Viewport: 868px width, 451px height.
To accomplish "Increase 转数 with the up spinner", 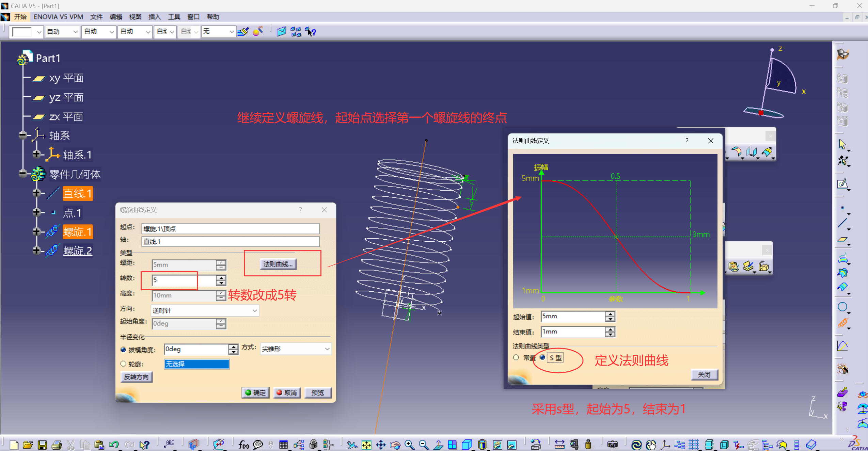I will tap(221, 278).
